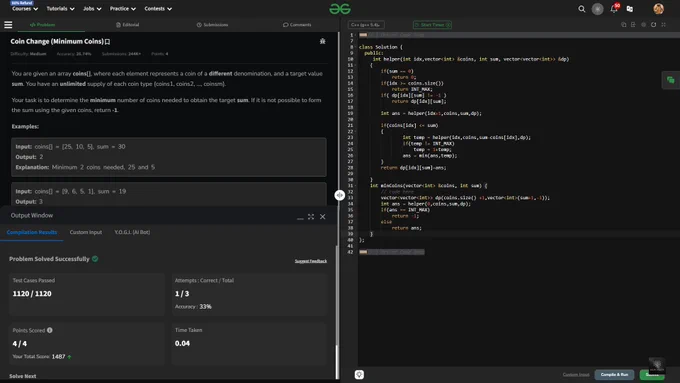Expand the Output Window to fullscreen
The height and width of the screenshot is (383, 680).
(x=311, y=216)
